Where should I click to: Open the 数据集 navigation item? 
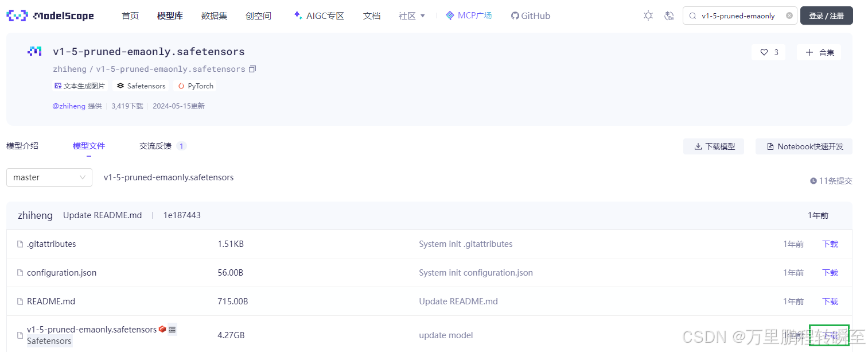tap(214, 16)
